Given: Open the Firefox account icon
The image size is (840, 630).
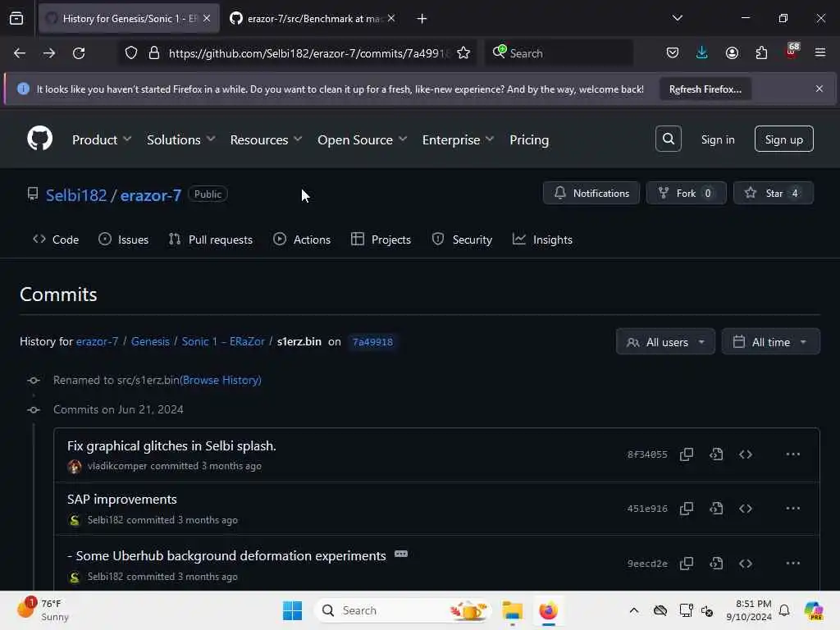Looking at the screenshot, I should click(x=732, y=53).
